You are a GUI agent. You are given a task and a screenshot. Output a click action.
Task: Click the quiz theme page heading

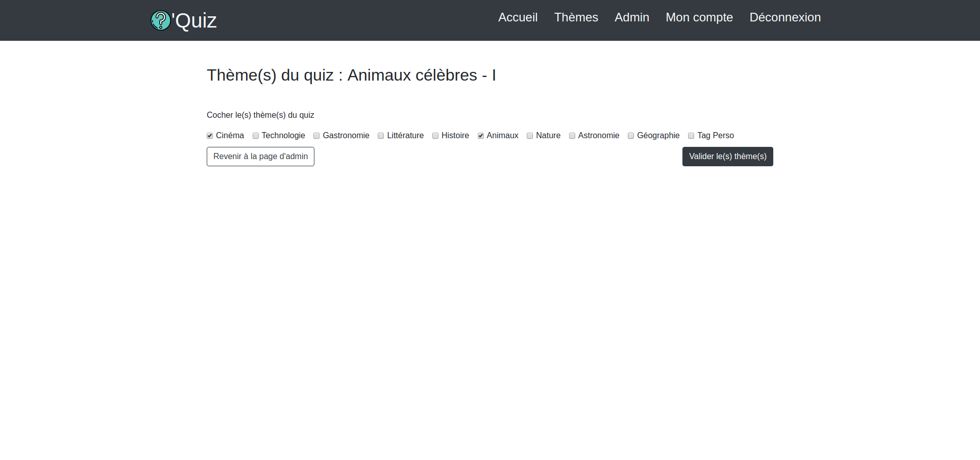(x=351, y=75)
